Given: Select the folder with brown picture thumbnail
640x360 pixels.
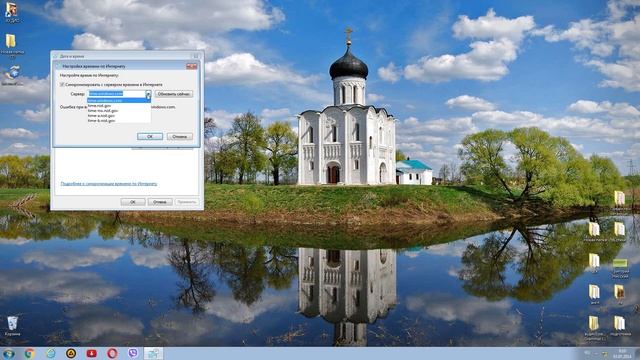Looking at the screenshot, I should click(620, 294).
